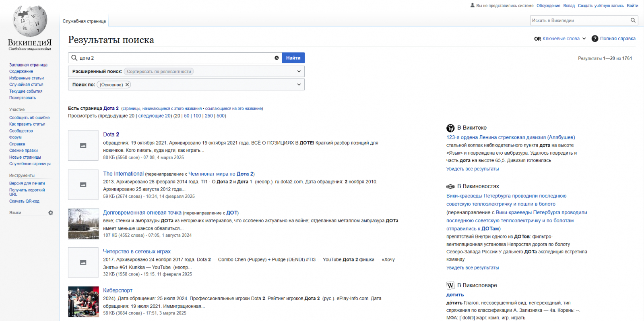Click the main search field containing дота 2
Screen dimensions: 644x321
tap(175, 58)
